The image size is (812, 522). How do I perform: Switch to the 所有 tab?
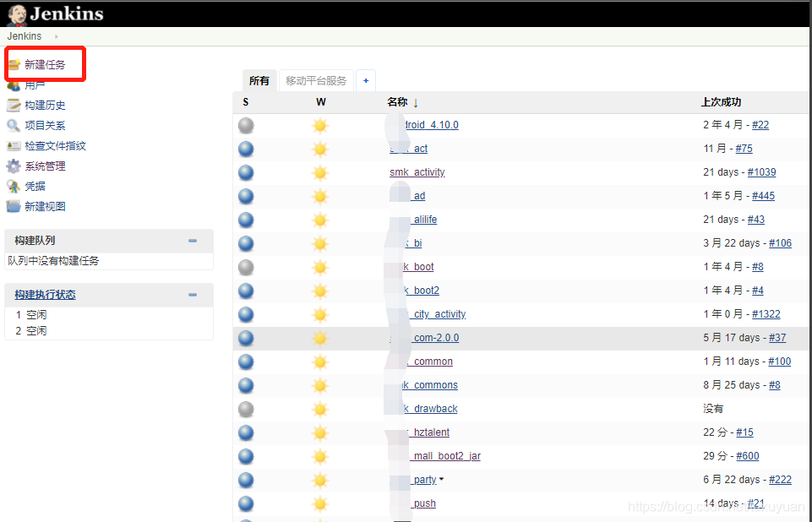tap(259, 81)
